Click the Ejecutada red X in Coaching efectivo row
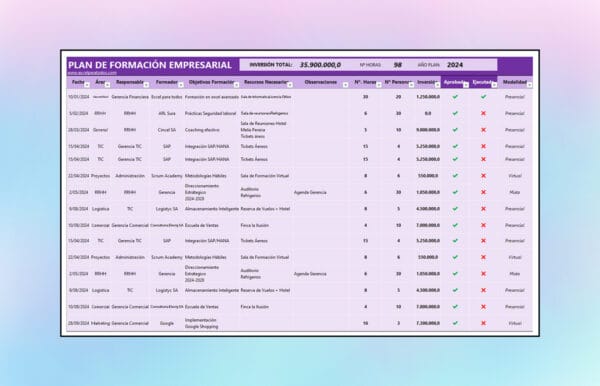The width and height of the screenshot is (600, 386). click(x=484, y=130)
